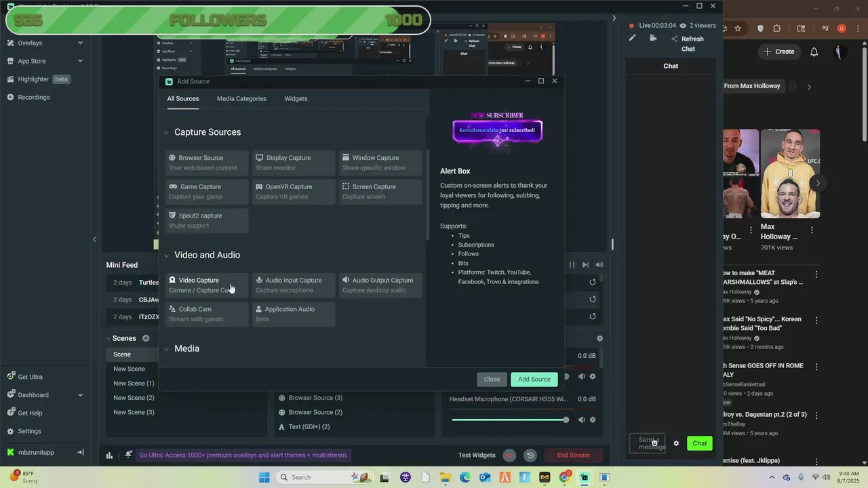
Task: Add a new scene with plus icon
Action: [x=146, y=338]
